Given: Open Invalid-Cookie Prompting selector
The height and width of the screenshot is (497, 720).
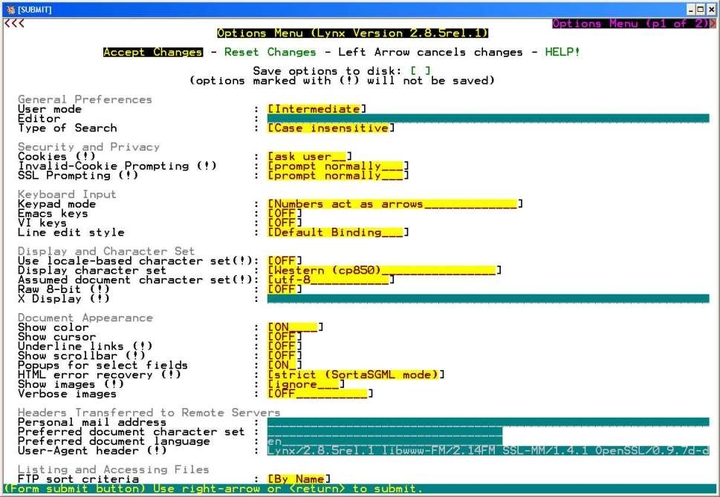Looking at the screenshot, I should tap(338, 166).
